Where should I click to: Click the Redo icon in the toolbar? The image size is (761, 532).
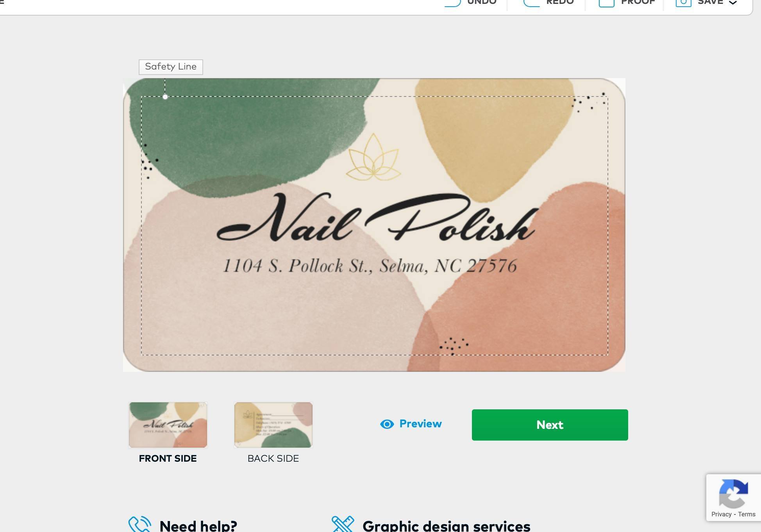click(x=531, y=3)
